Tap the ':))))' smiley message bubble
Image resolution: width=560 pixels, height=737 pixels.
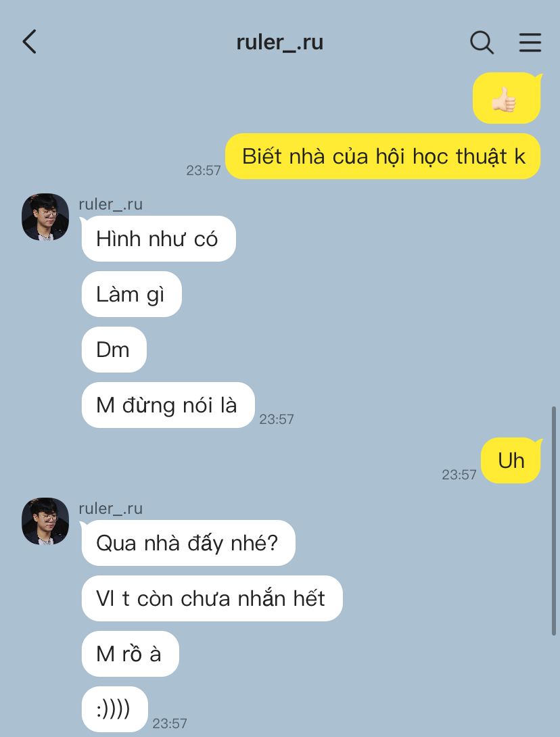click(115, 709)
